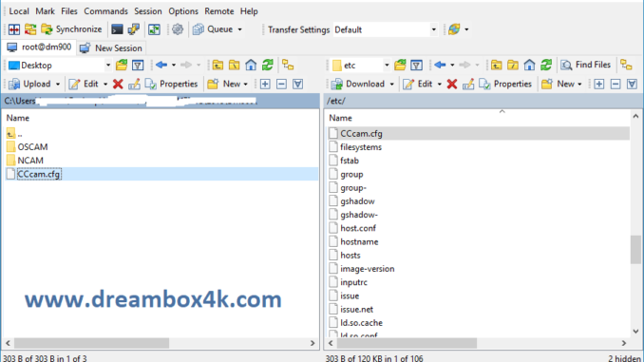This screenshot has height=362, width=644.
Task: Open the Options menu
Action: pos(183,11)
